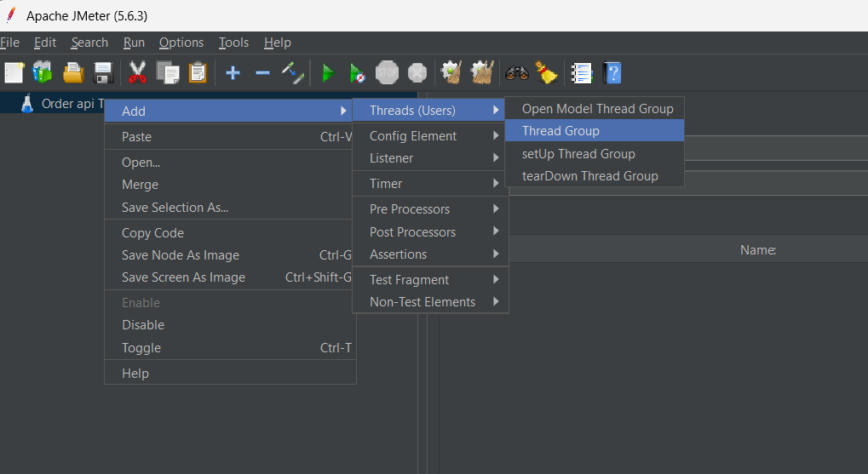The height and width of the screenshot is (474, 868).
Task: Click Toggle in context menu
Action: (229, 348)
